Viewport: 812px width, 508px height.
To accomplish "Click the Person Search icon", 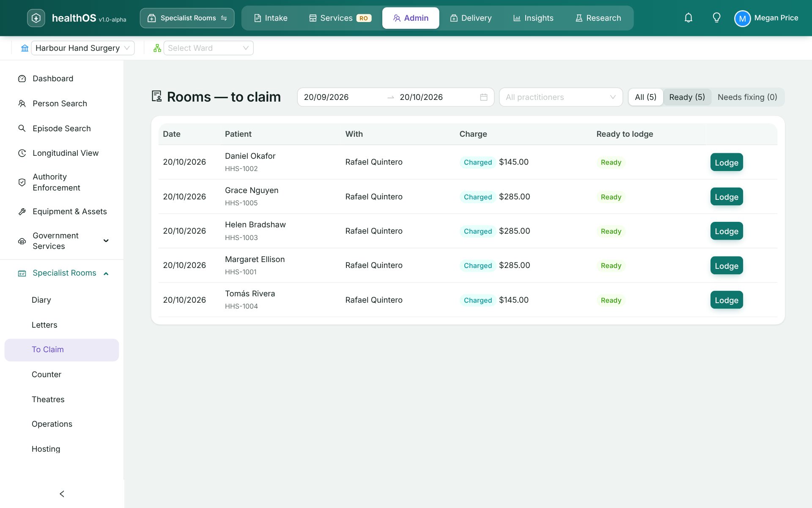I will [x=22, y=104].
